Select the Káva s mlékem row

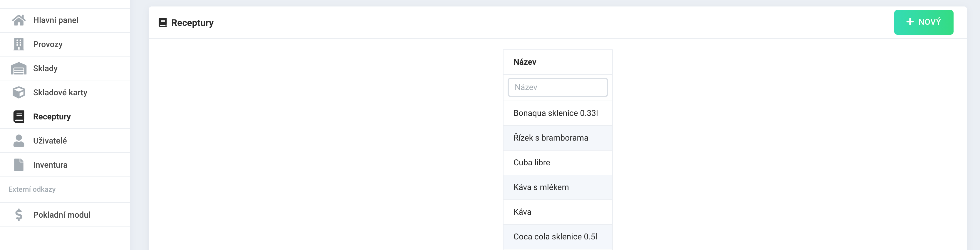[558, 188]
